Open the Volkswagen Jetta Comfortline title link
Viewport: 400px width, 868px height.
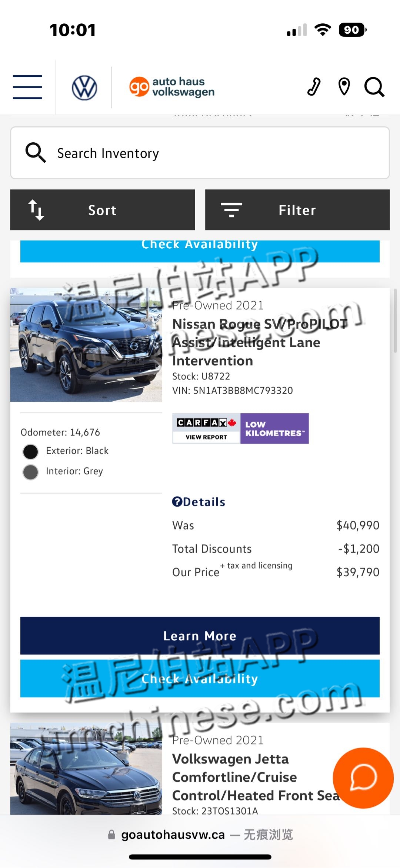pyautogui.click(x=256, y=777)
